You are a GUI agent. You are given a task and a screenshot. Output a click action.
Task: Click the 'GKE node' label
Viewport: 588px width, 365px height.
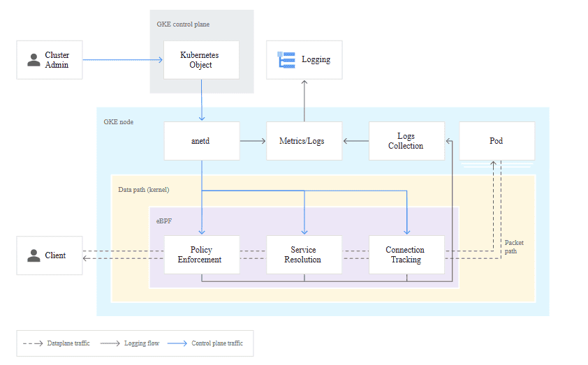pos(119,122)
